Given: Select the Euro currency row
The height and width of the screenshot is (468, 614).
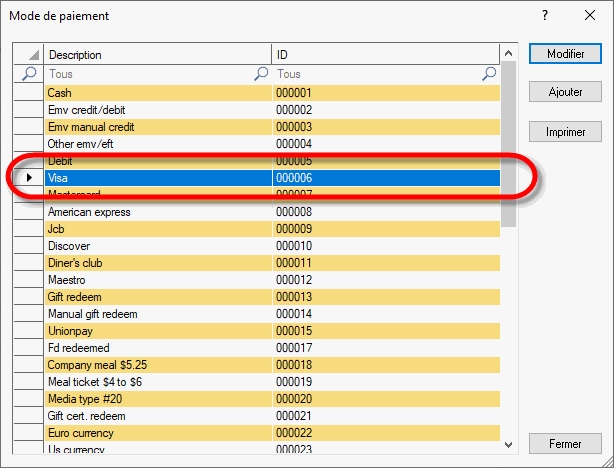Looking at the screenshot, I should click(x=158, y=433).
